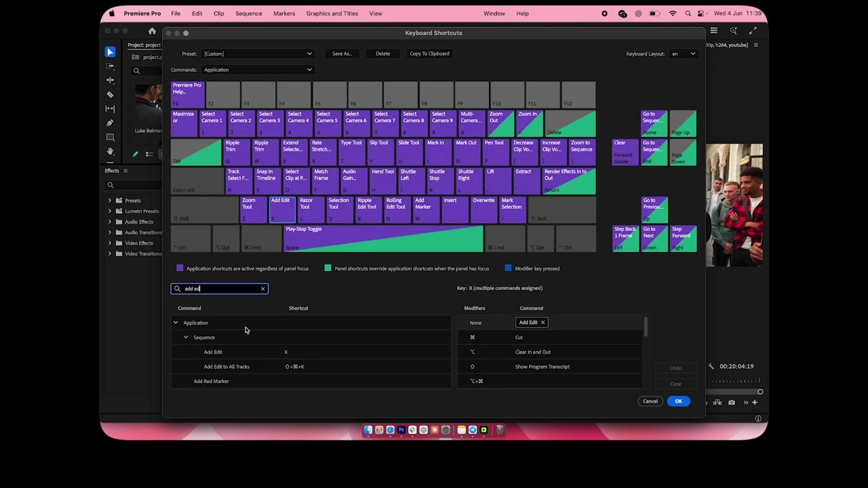Image resolution: width=868 pixels, height=488 pixels.
Task: Select the Pen tool icon in the tools panel
Action: coord(110,123)
